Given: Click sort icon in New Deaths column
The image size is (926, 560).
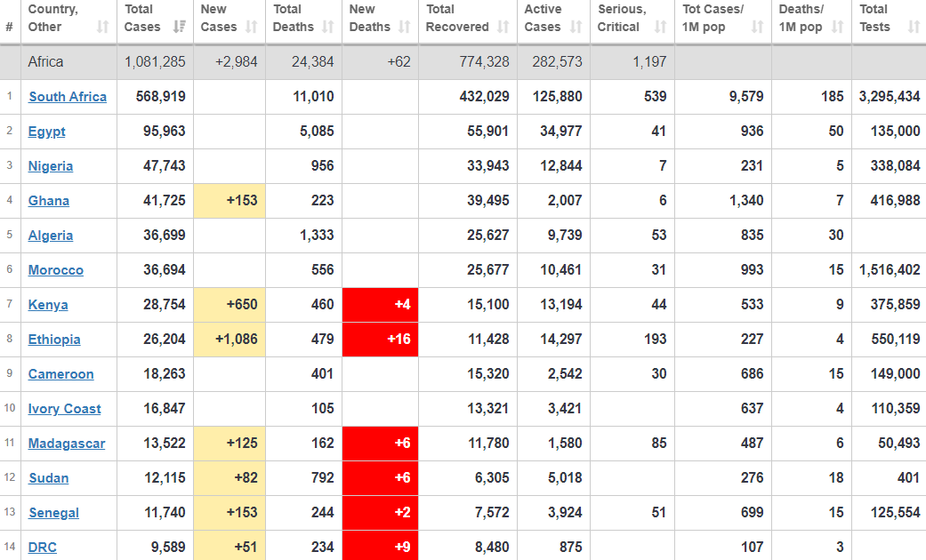Looking at the screenshot, I should [x=405, y=27].
